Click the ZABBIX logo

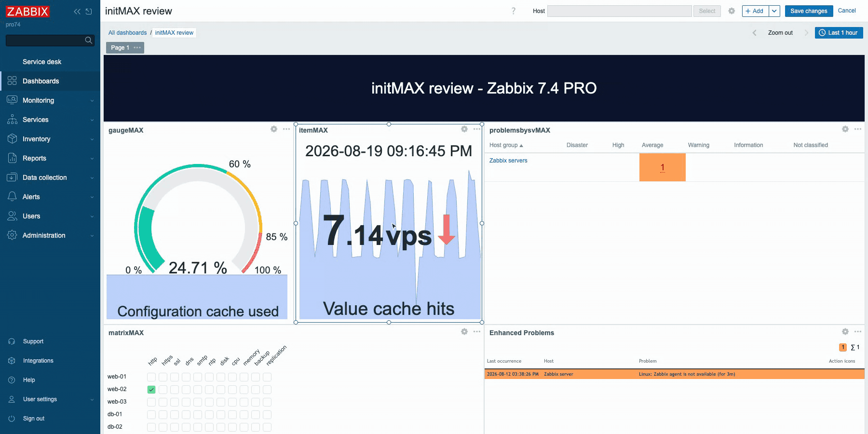pos(28,12)
